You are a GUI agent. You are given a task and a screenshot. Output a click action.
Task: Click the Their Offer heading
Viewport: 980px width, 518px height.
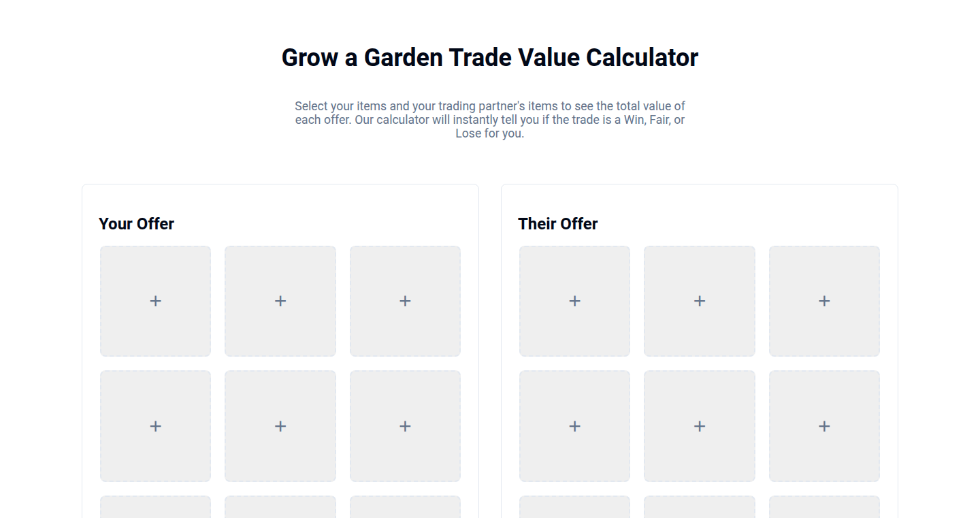[x=558, y=224]
